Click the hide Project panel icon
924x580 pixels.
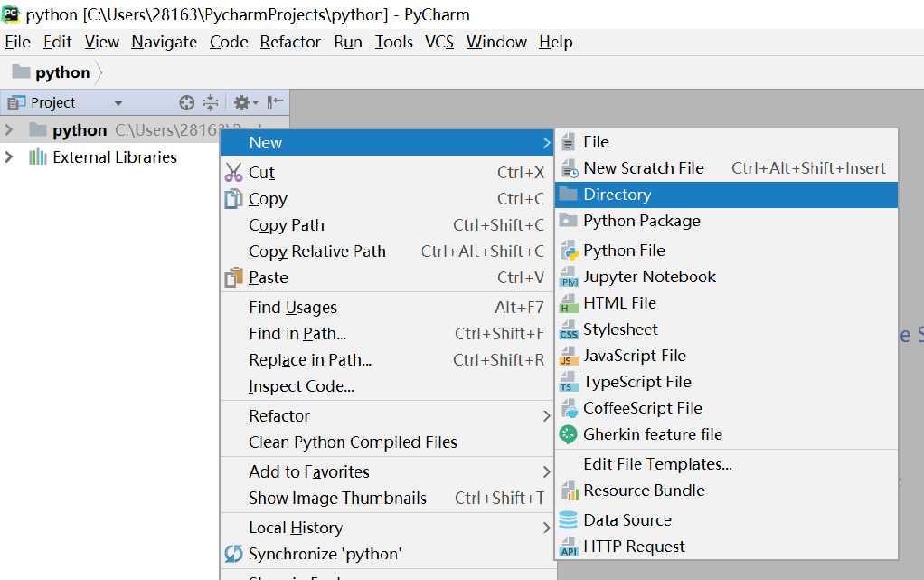click(x=275, y=102)
